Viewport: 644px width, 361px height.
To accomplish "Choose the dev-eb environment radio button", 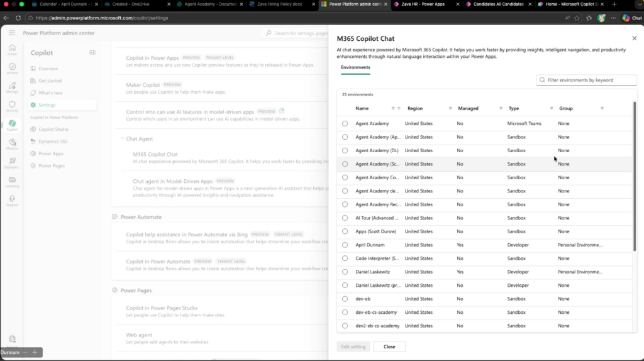I will tap(345, 299).
